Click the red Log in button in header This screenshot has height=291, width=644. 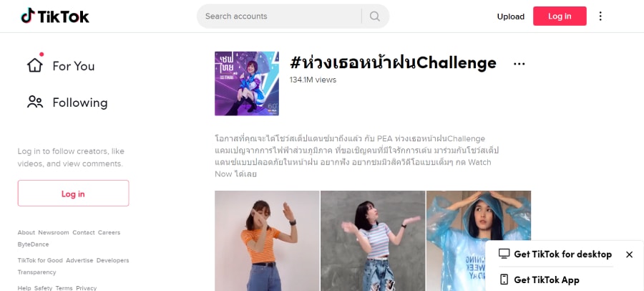coord(560,16)
